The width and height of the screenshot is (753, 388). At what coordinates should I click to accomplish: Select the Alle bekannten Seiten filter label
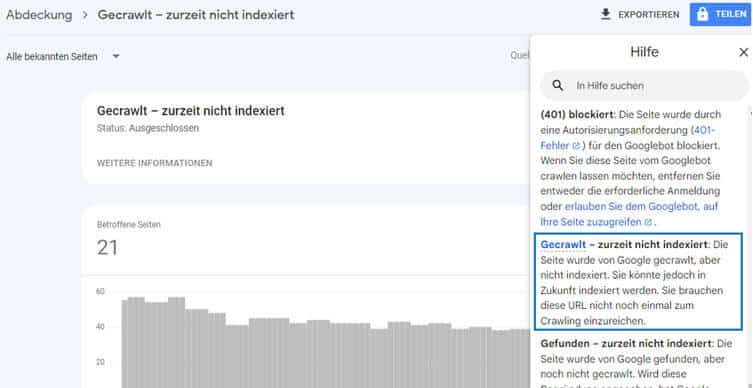coord(52,57)
